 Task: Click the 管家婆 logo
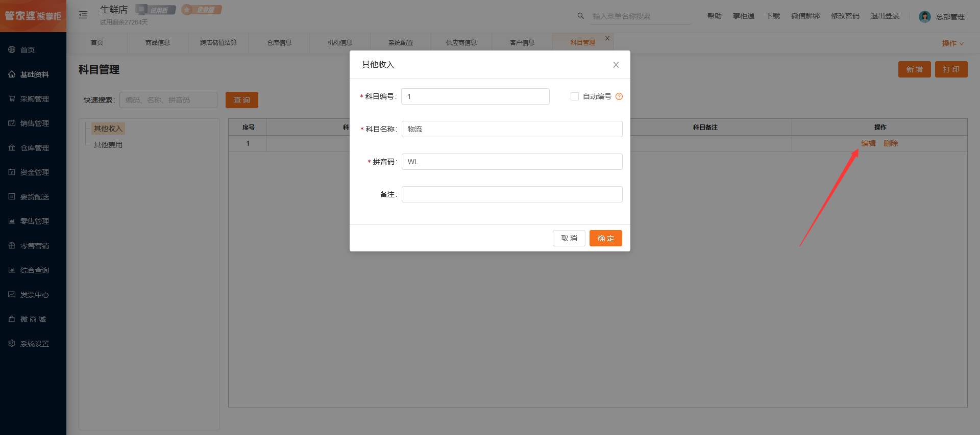pos(33,16)
